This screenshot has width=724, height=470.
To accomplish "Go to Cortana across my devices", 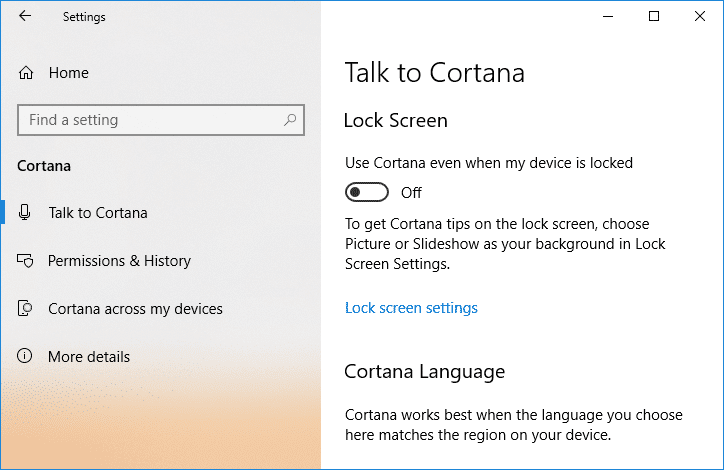I will [135, 309].
